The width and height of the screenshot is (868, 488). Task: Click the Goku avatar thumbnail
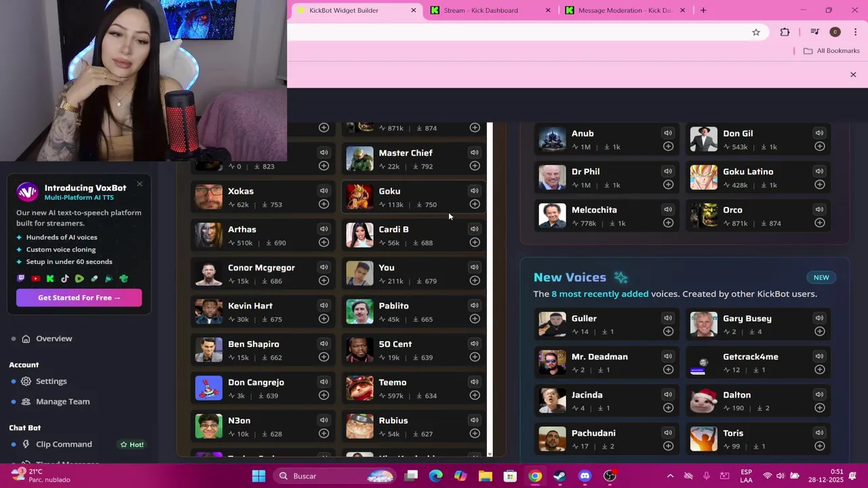[359, 197]
